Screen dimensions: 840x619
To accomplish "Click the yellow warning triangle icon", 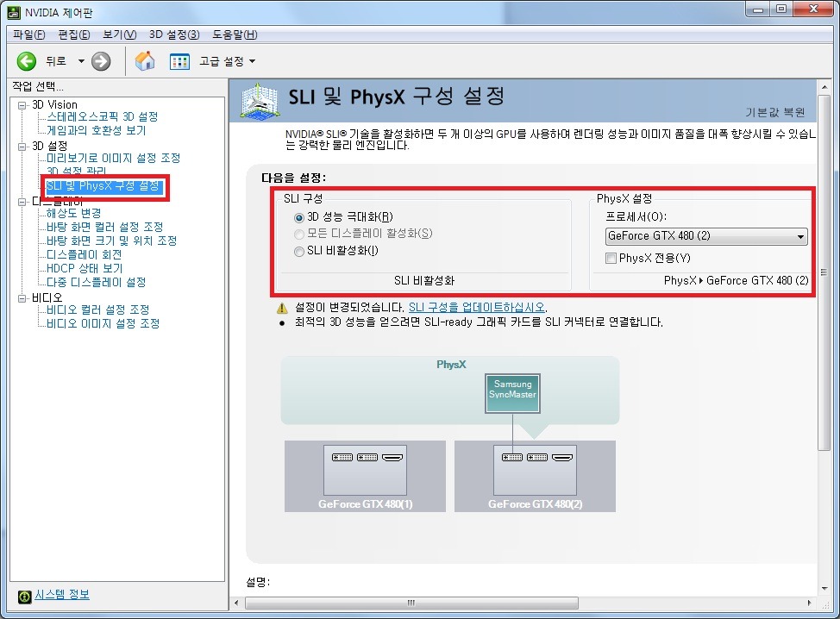I will [282, 308].
